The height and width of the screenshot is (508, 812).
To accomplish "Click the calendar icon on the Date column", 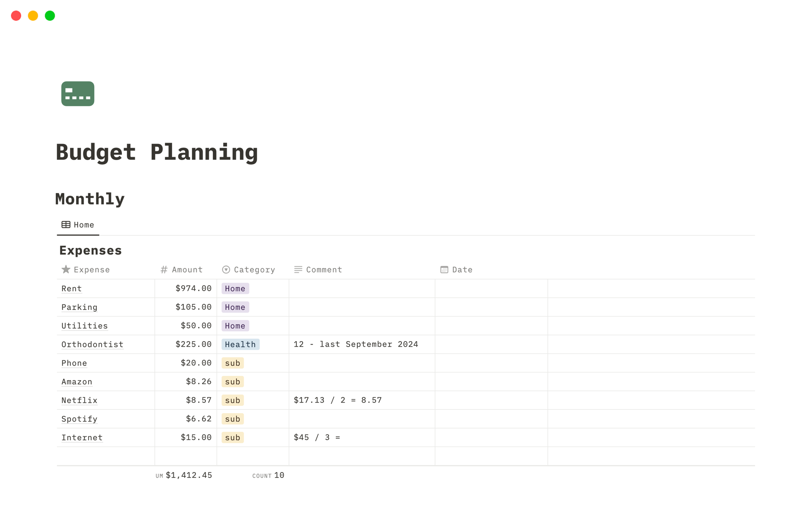I will pyautogui.click(x=444, y=269).
